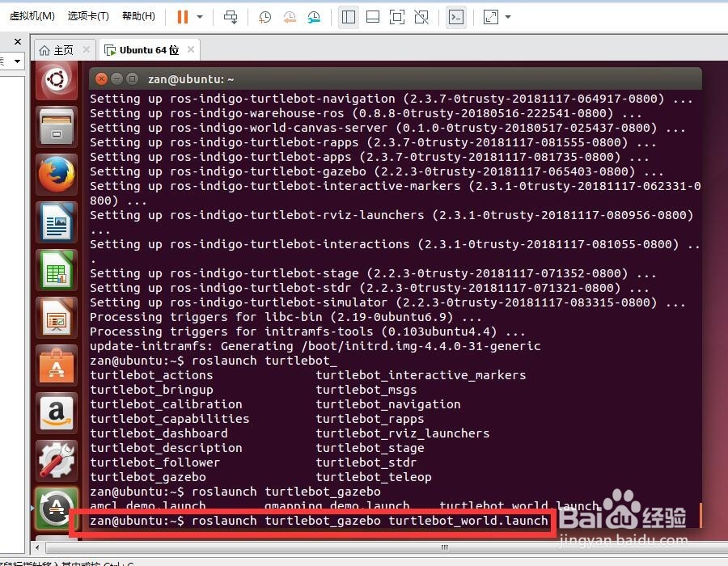This screenshot has width=728, height=566.
Task: Toggle the thumbnail bar view icon
Action: (373, 17)
